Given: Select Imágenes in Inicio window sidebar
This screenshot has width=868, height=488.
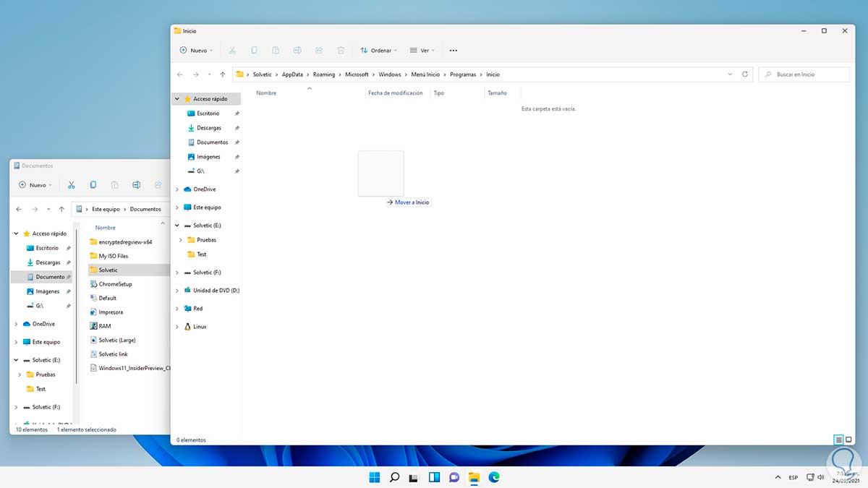Looking at the screenshot, I should (x=207, y=157).
